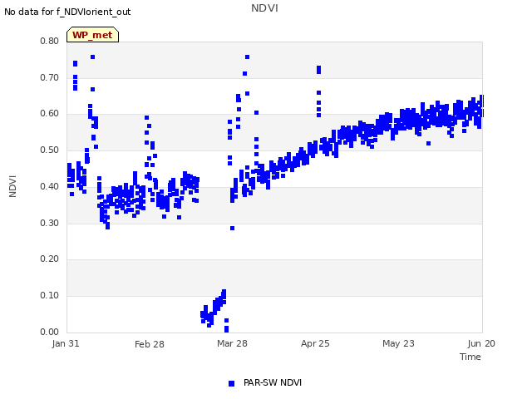This screenshot has height=399, width=532.
Task: Click the 0.70 y-axis tick label
Action: 50,77
